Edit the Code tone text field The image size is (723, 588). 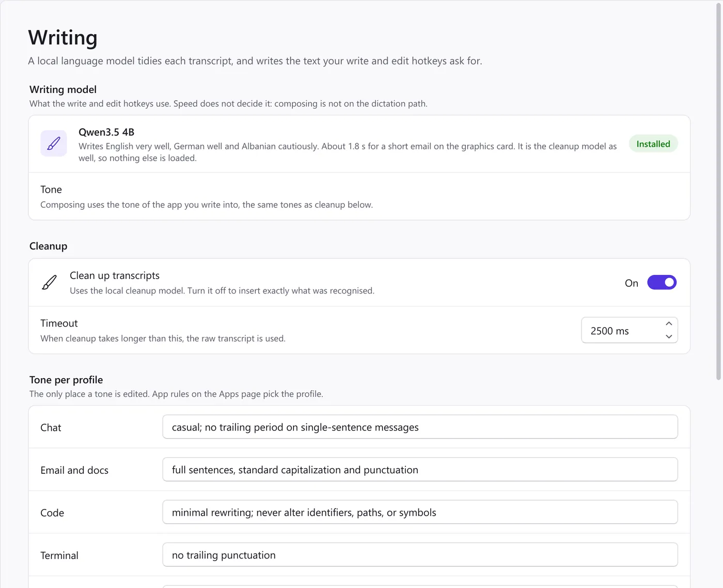(420, 512)
